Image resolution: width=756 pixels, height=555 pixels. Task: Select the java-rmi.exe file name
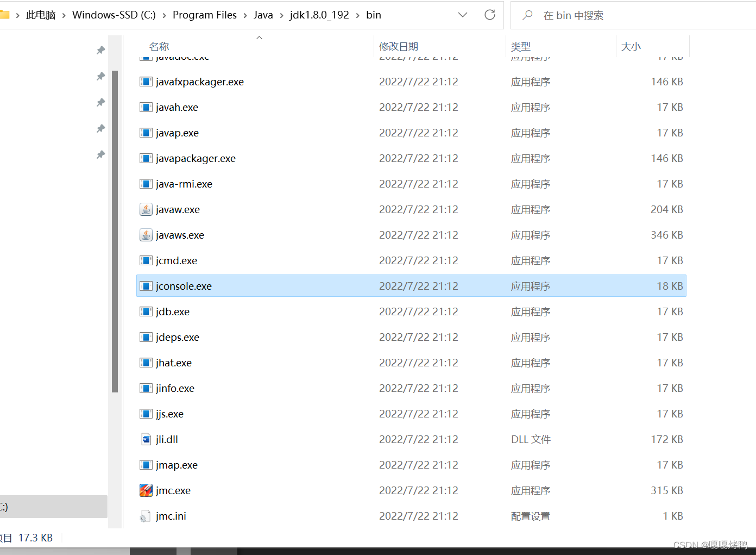point(184,184)
